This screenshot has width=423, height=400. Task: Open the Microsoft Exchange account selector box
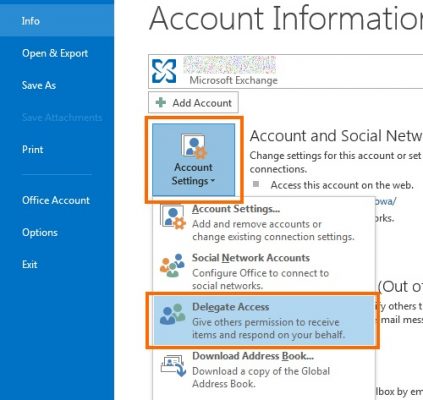click(x=285, y=71)
